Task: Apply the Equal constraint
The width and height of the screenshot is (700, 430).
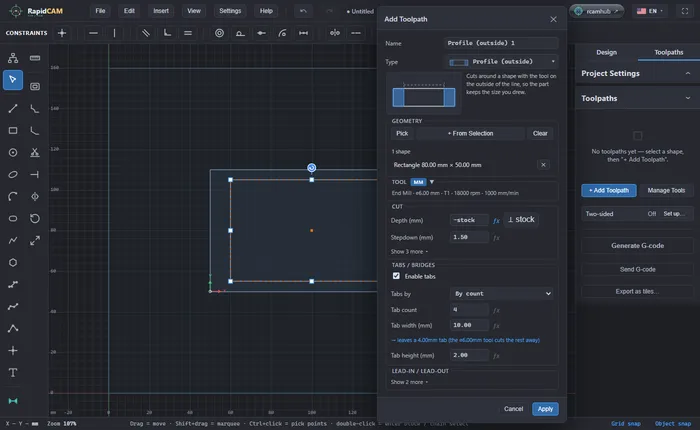Action: [x=188, y=33]
